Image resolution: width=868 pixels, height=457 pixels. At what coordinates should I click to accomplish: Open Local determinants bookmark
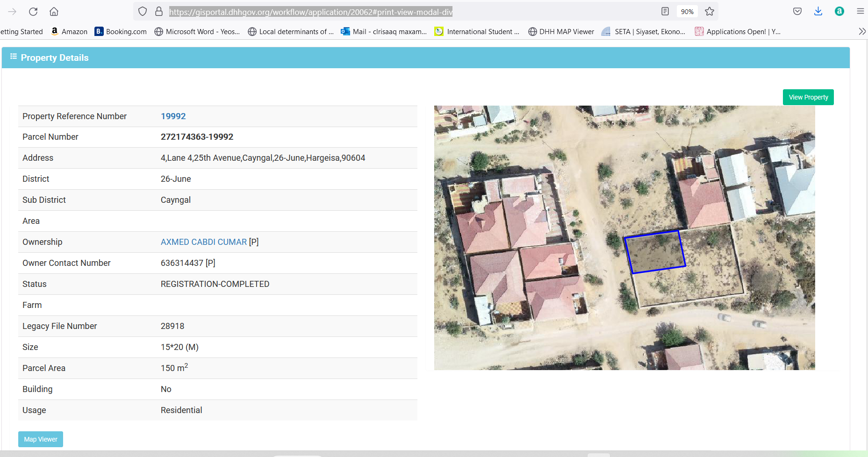(291, 31)
